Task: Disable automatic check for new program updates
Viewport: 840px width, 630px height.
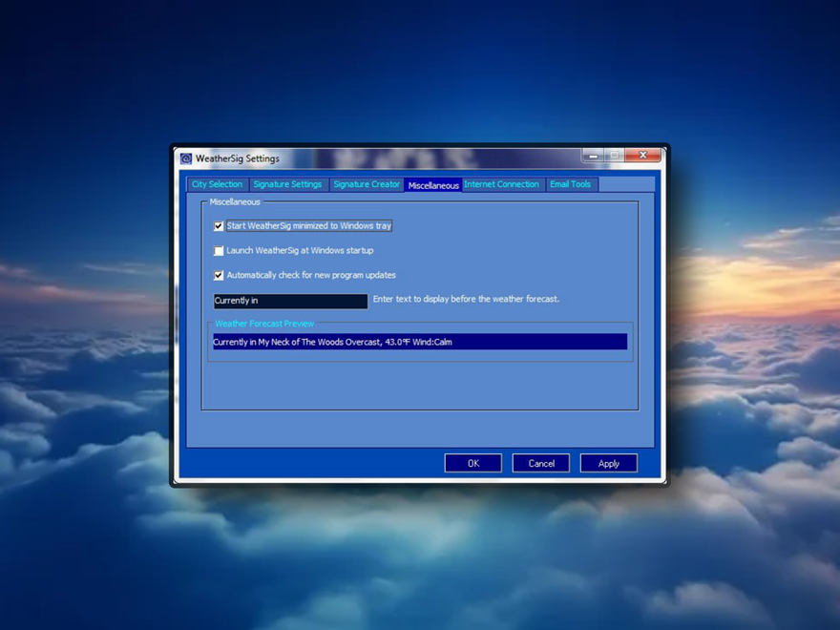Action: [219, 276]
